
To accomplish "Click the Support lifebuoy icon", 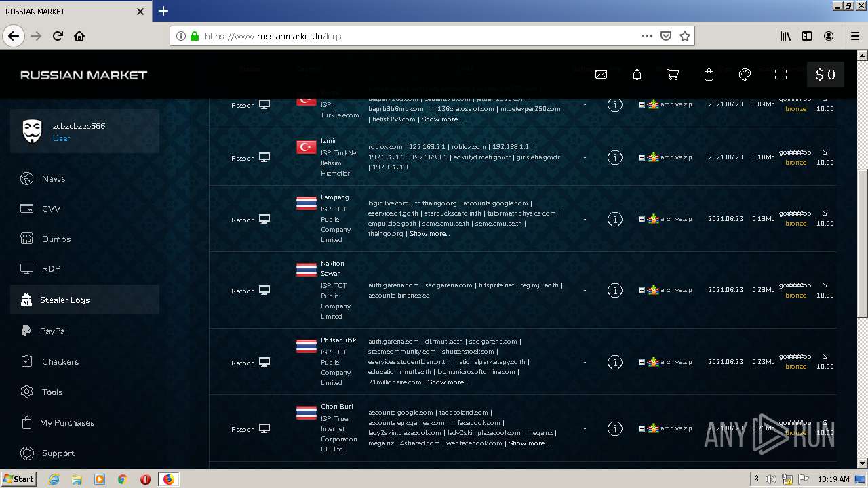I will [26, 453].
